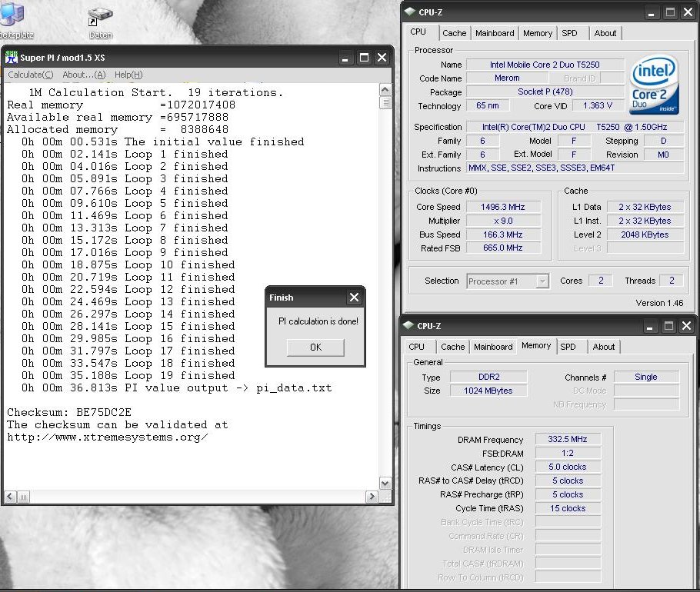The width and height of the screenshot is (700, 592).
Task: Click the Loop 19 finished line
Action: tap(128, 376)
